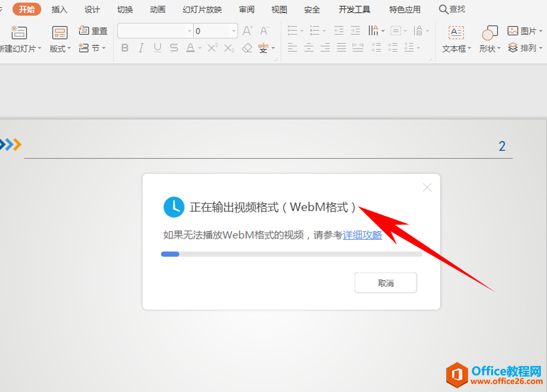
Task: Select the Bold formatting icon
Action: click(x=126, y=48)
